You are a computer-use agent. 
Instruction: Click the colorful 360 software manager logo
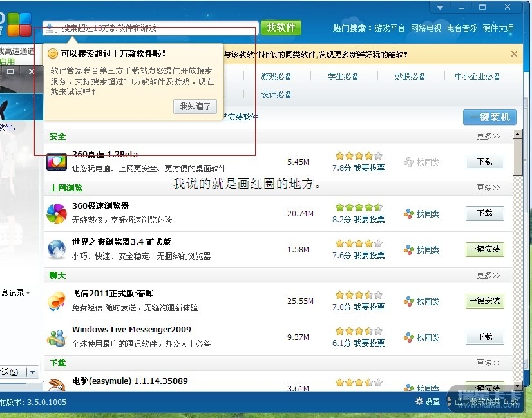[x=19, y=24]
